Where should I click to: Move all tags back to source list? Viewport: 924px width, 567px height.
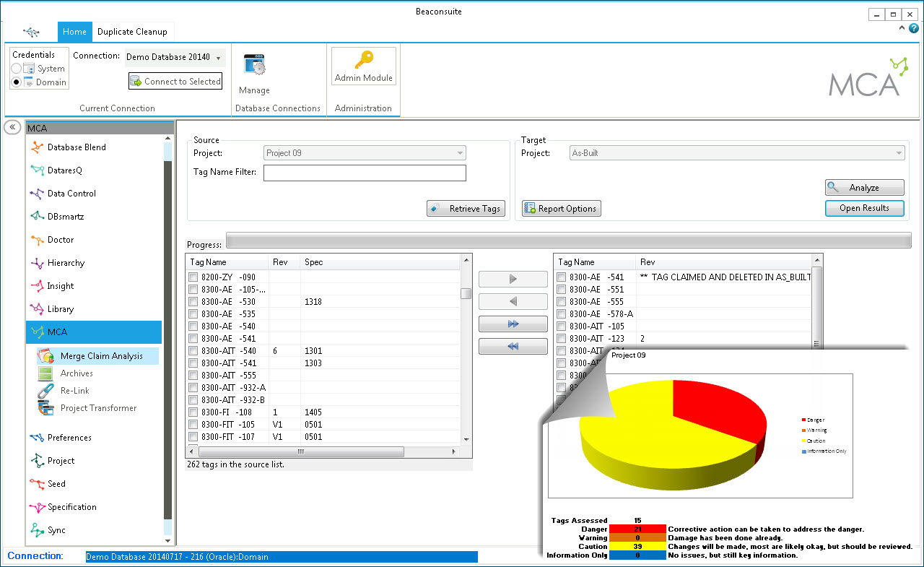click(x=513, y=347)
